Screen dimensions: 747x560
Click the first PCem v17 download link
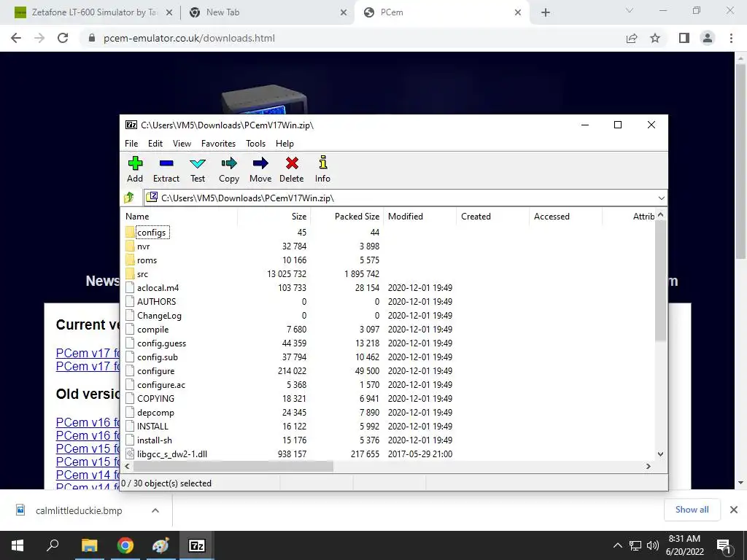pos(88,354)
